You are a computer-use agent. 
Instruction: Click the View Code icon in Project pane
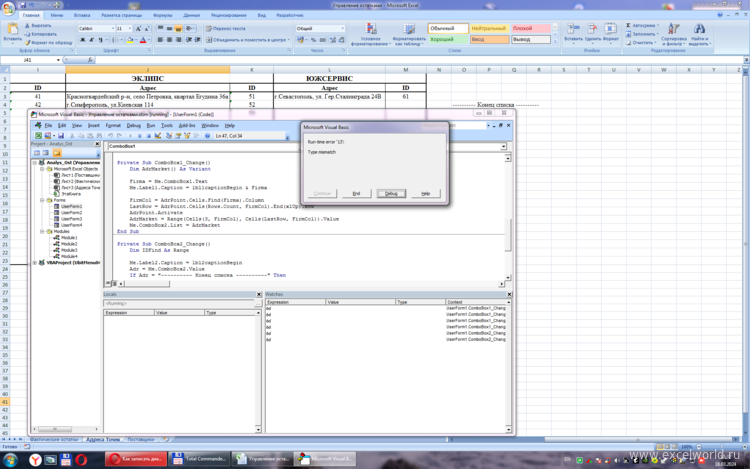click(36, 153)
